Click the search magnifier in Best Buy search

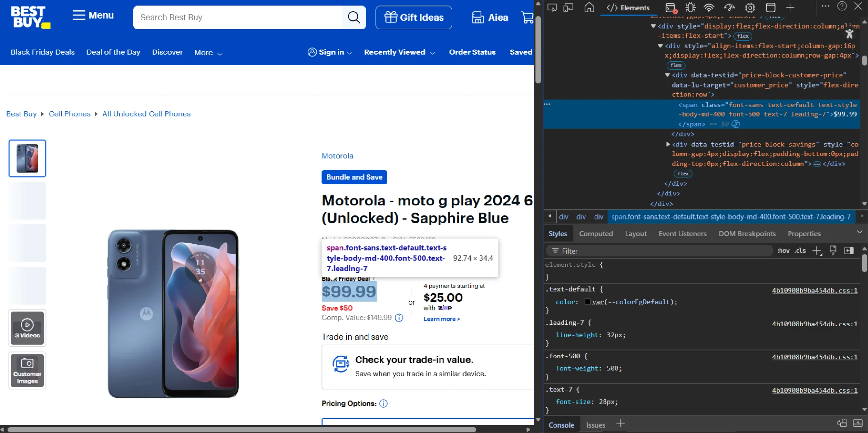pos(354,17)
